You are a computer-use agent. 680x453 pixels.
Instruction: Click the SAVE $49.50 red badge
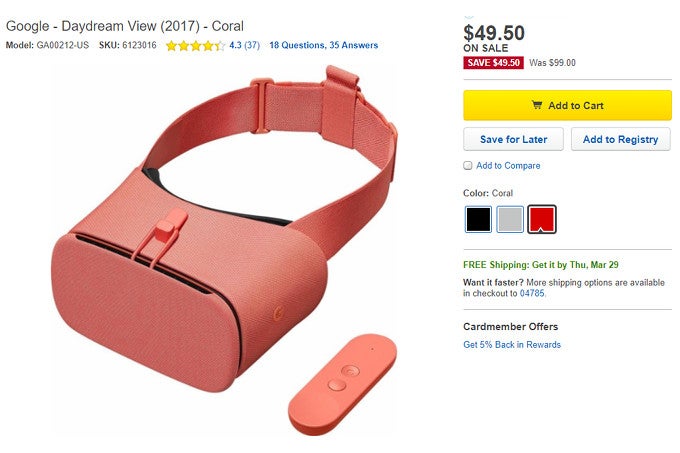pyautogui.click(x=494, y=63)
